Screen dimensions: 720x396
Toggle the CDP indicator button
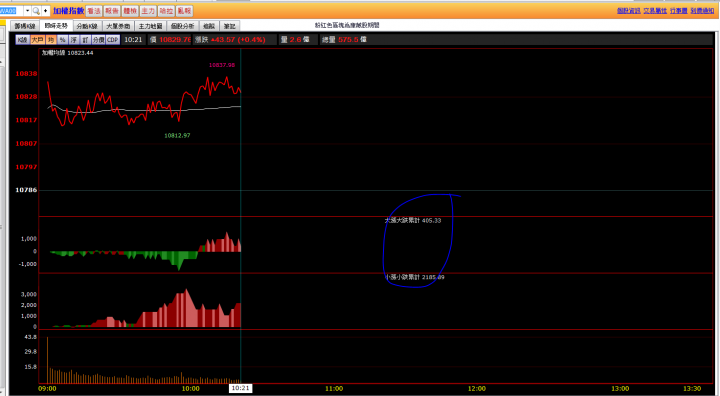112,40
